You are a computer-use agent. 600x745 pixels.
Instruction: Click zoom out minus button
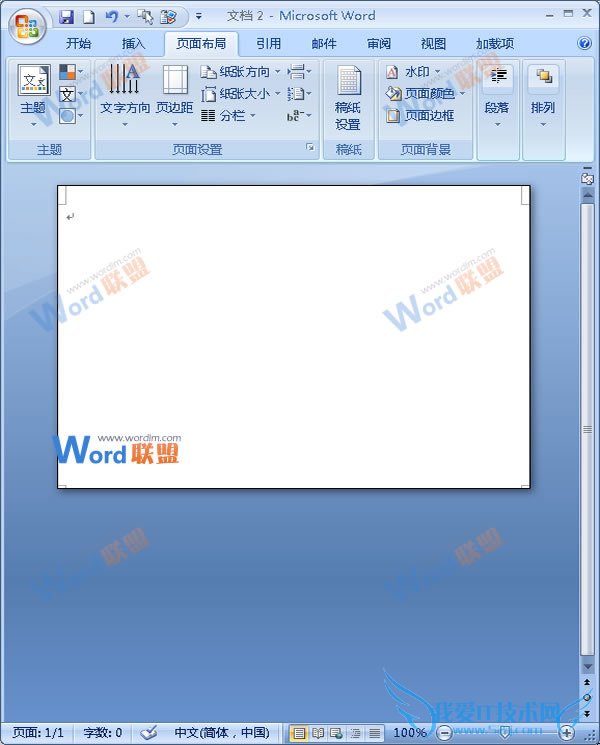[444, 733]
